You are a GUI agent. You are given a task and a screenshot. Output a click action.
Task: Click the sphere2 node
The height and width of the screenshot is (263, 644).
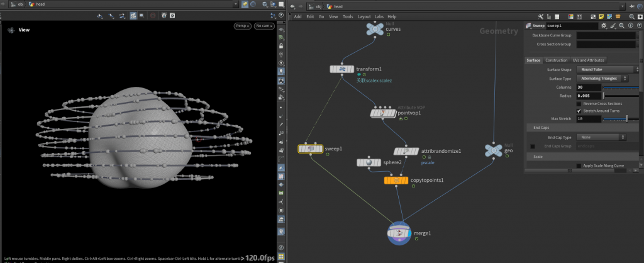point(369,162)
